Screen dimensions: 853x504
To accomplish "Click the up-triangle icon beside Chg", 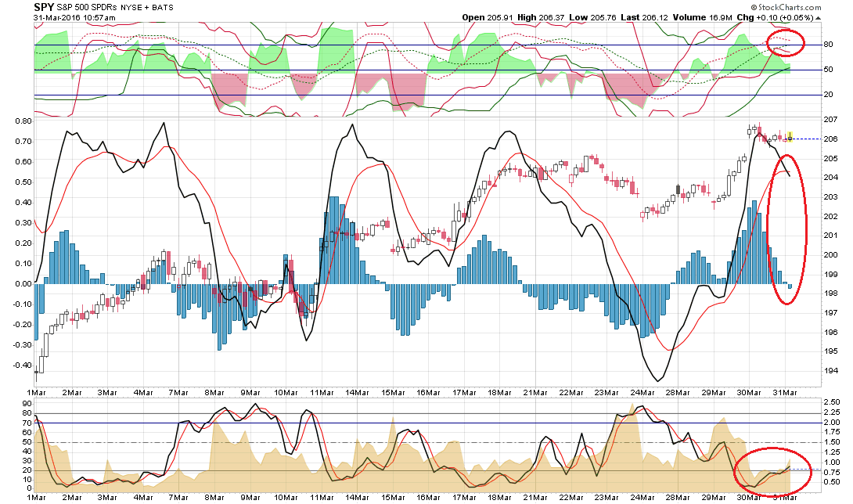I will [x=819, y=18].
